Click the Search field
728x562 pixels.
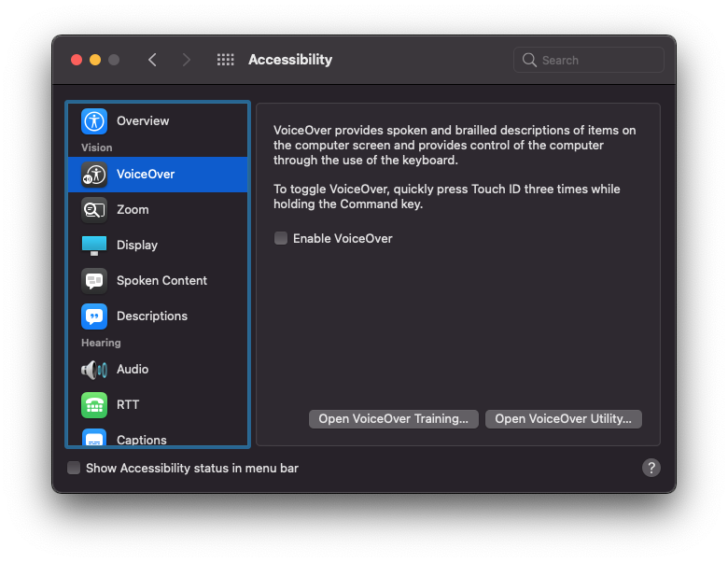click(589, 60)
